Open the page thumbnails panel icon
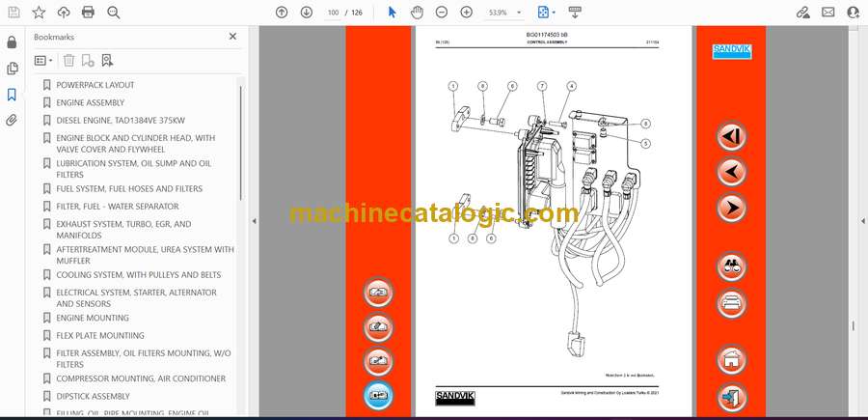 pos(12,69)
